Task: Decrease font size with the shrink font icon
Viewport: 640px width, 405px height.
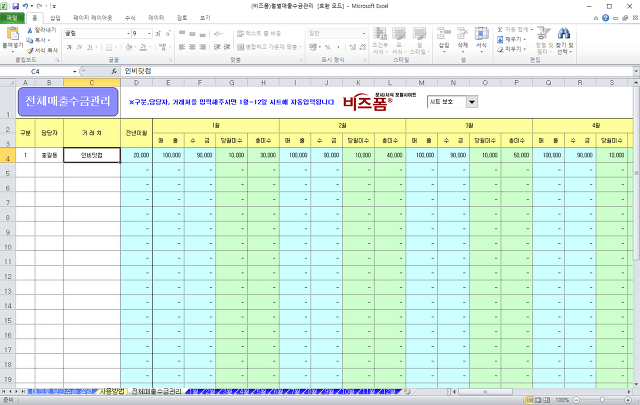Action: pos(167,33)
